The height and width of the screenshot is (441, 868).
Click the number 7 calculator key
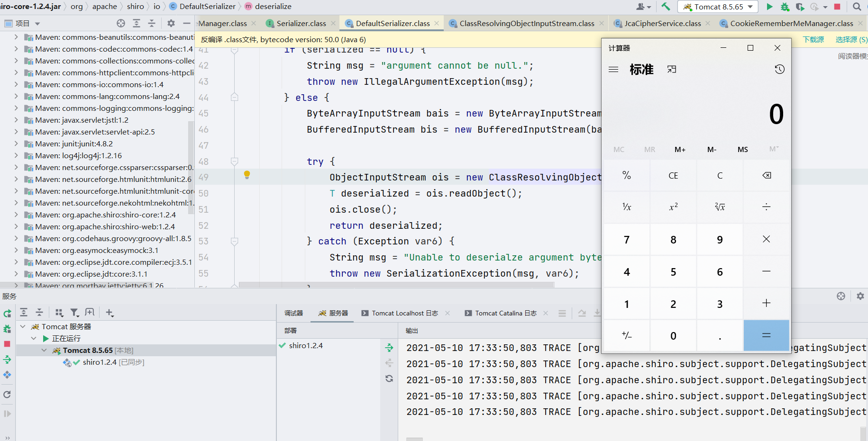pyautogui.click(x=627, y=240)
